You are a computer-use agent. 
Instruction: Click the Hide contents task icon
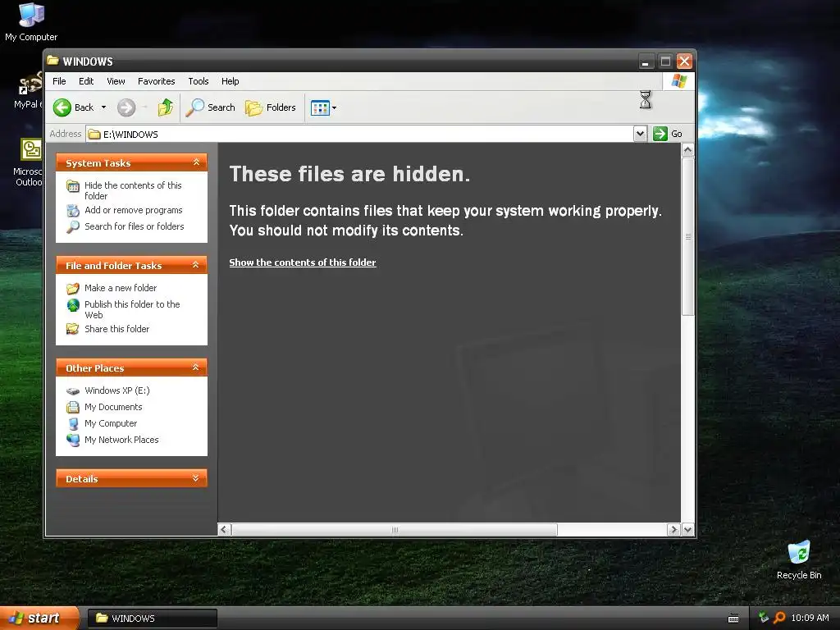point(73,186)
